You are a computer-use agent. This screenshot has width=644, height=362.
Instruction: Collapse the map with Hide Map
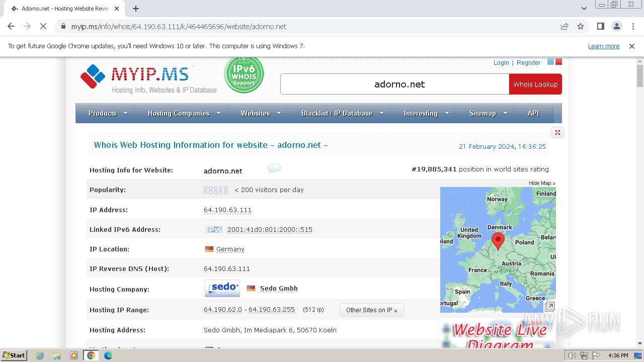[x=542, y=183]
